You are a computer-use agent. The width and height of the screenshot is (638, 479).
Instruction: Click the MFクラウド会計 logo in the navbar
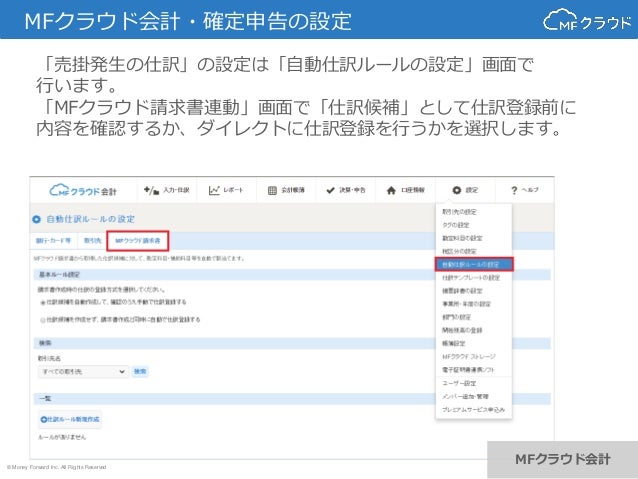[83, 190]
